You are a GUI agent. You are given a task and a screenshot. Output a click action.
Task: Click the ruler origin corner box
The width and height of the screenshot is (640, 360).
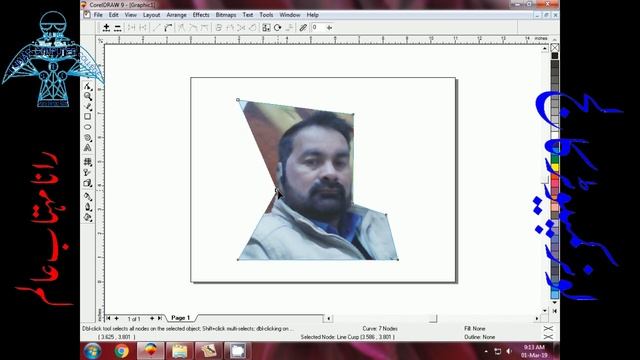[100, 40]
